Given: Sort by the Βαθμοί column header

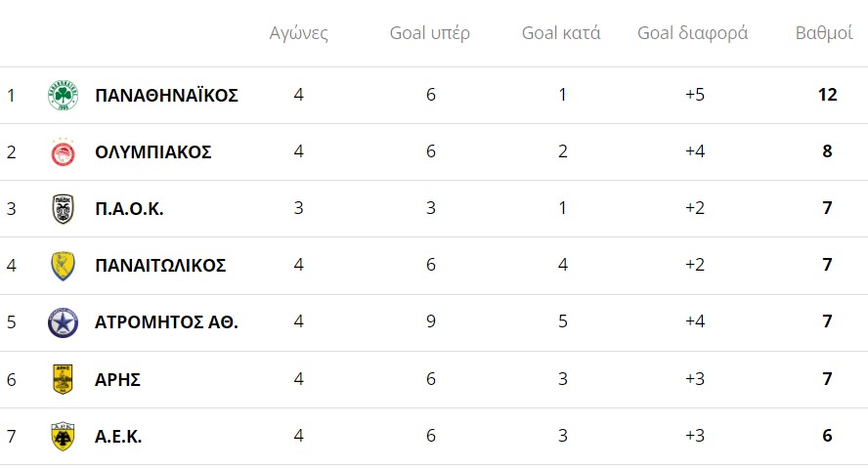Looking at the screenshot, I should tap(824, 33).
